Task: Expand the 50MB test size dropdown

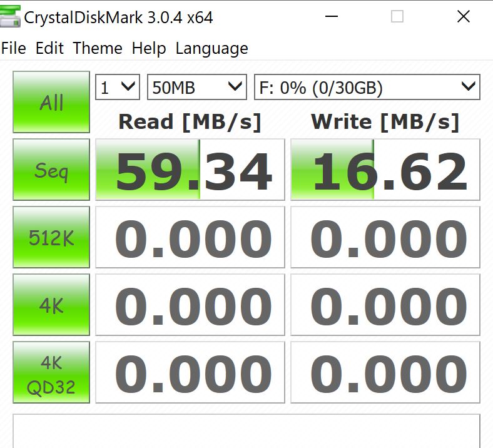Action: [196, 88]
